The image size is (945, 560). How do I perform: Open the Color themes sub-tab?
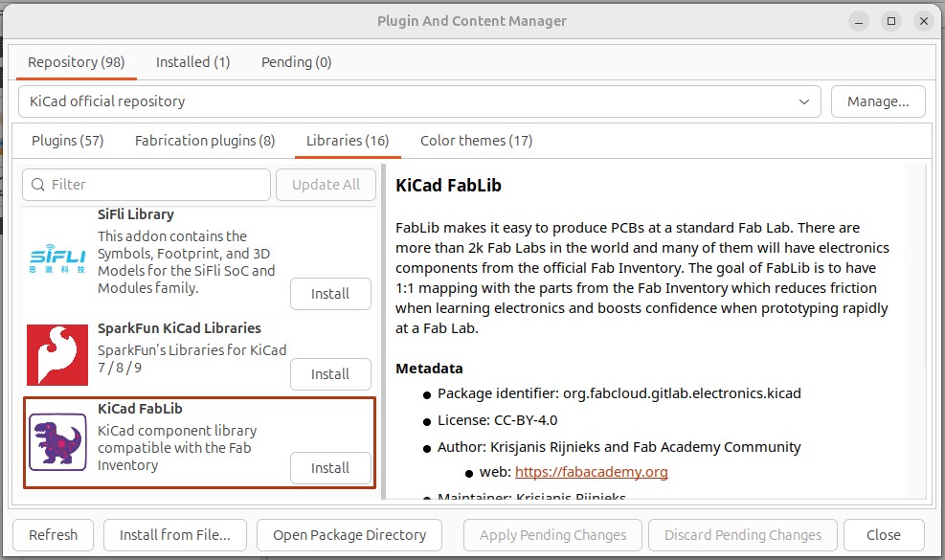tap(476, 140)
